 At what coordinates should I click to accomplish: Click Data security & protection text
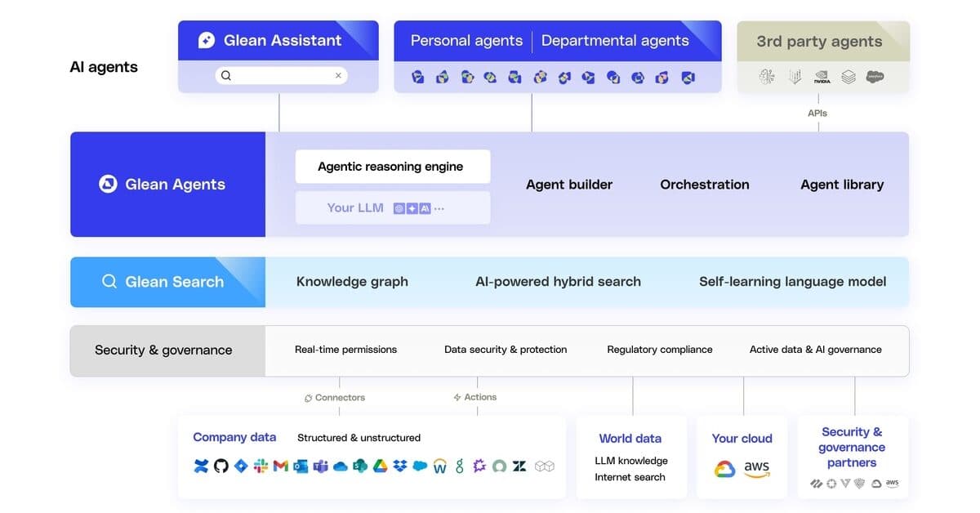tap(506, 350)
